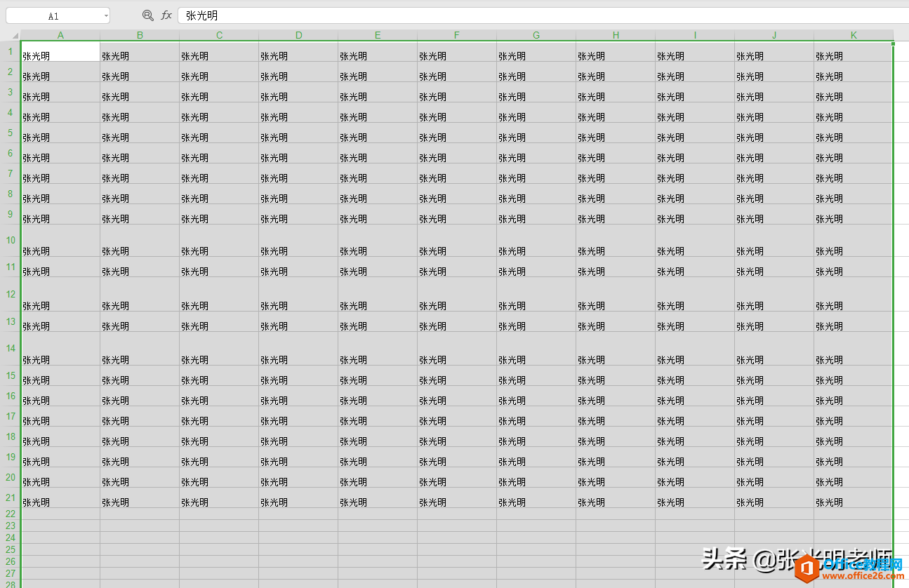Select row 6 header
Image resolution: width=909 pixels, height=588 pixels.
[11, 153]
